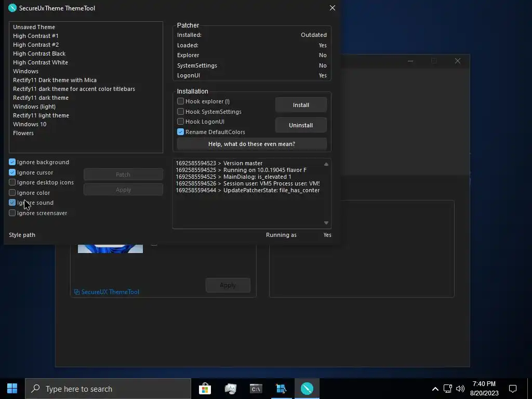Click the disabled Patch button
The height and width of the screenshot is (399, 532).
click(x=123, y=175)
